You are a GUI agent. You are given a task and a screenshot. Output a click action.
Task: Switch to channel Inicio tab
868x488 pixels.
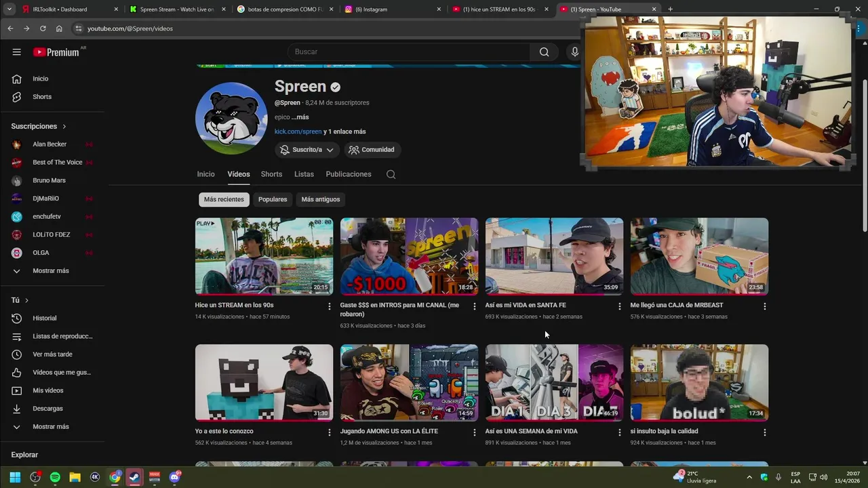[205, 174]
